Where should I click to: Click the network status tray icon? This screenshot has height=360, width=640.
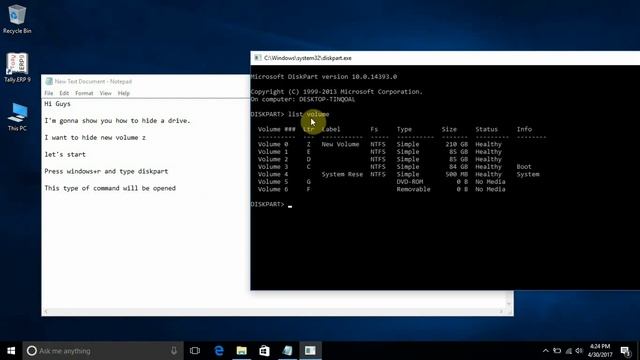(569, 351)
